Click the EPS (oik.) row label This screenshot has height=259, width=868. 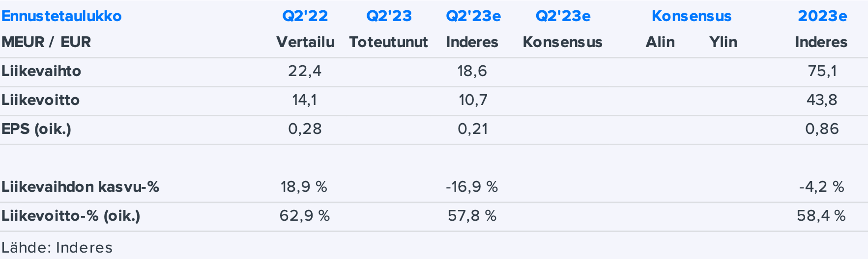click(x=36, y=129)
